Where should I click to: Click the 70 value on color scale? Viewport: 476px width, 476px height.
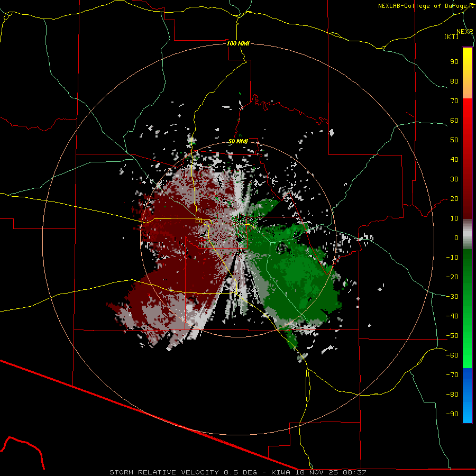(x=454, y=101)
